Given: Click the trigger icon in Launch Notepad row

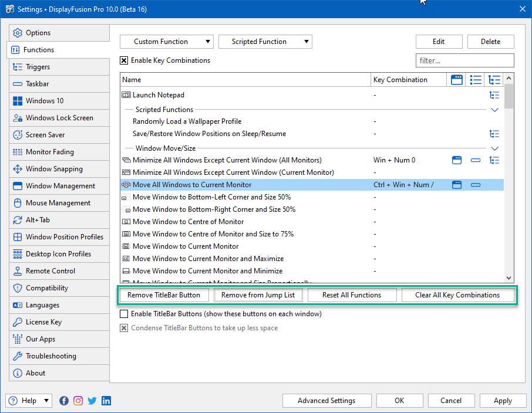Looking at the screenshot, I should pos(494,95).
